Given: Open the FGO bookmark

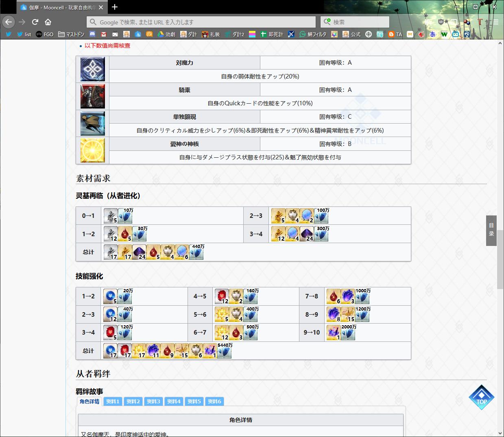Looking at the screenshot, I should click(x=45, y=34).
